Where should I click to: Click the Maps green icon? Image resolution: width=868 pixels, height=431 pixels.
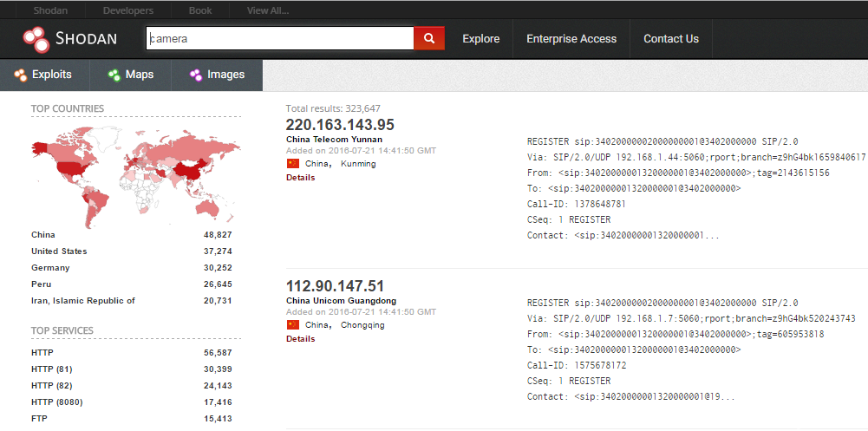tap(114, 75)
